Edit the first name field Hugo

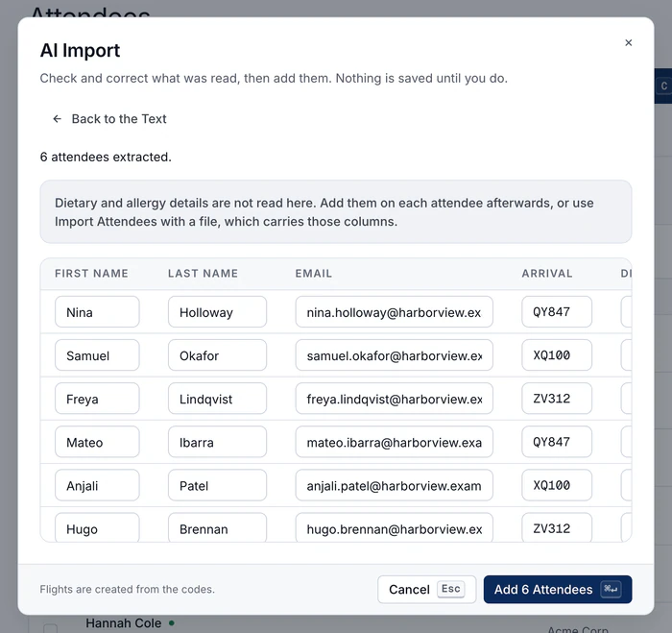click(x=97, y=527)
